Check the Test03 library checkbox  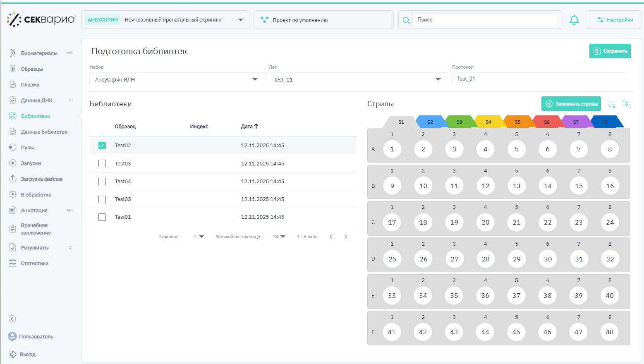click(102, 163)
